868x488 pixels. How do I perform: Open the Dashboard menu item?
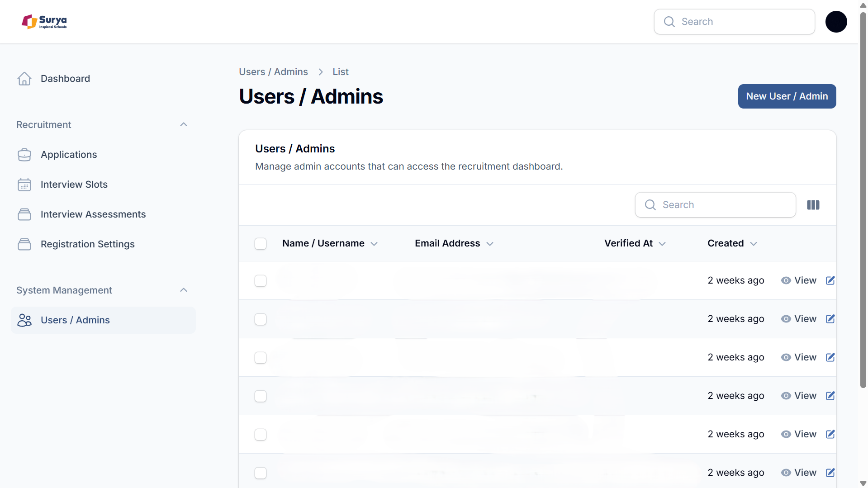pos(103,79)
